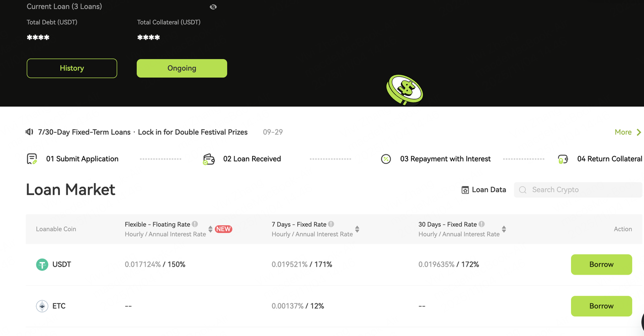Toggle the hide balance eye icon
Viewport: 644px width, 336px height.
(213, 7)
